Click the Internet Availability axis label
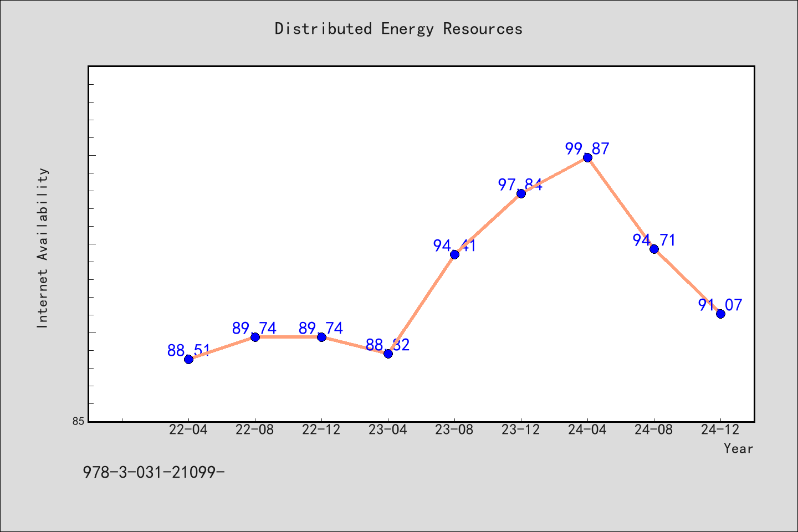The image size is (798, 532). coord(43,248)
